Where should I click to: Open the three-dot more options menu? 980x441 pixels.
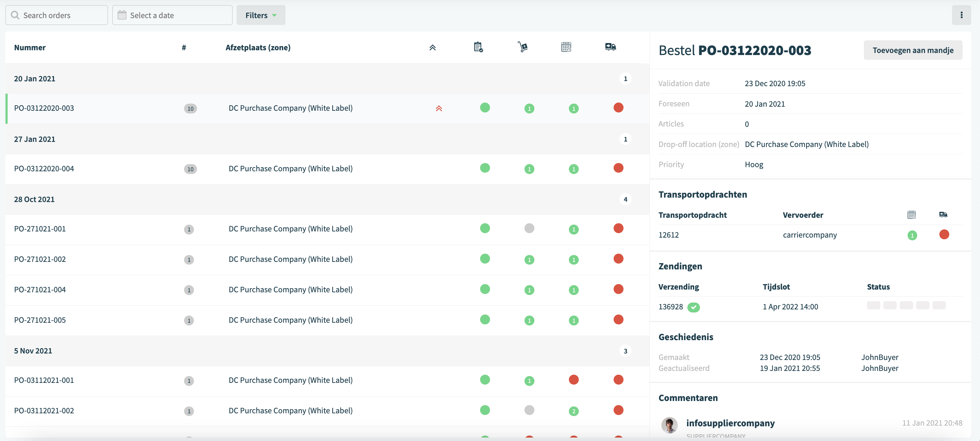tap(961, 15)
